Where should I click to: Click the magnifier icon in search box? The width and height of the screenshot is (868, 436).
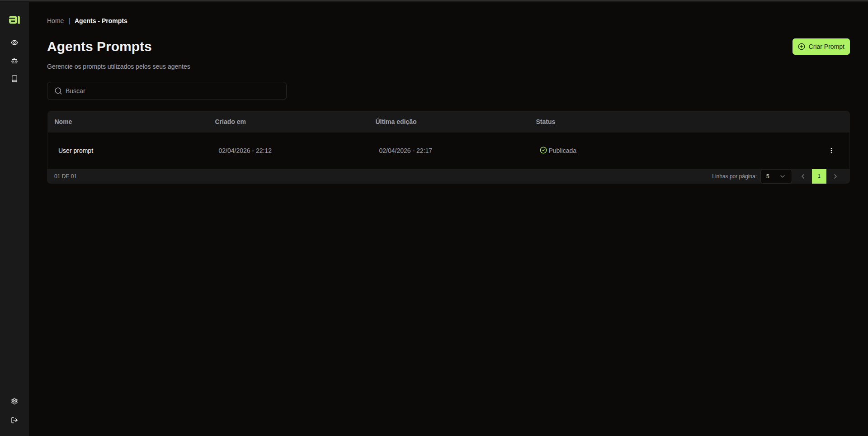(58, 91)
